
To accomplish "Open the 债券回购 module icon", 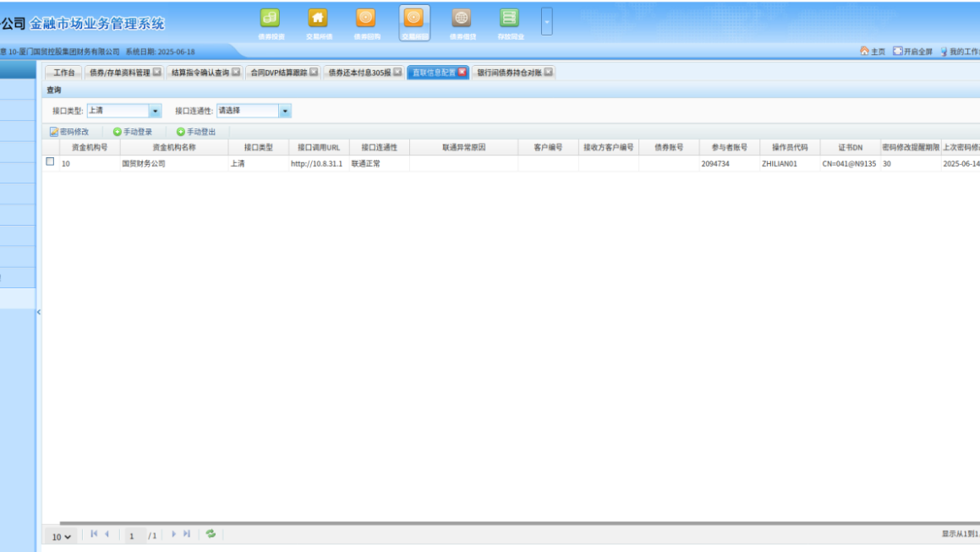I will [366, 19].
